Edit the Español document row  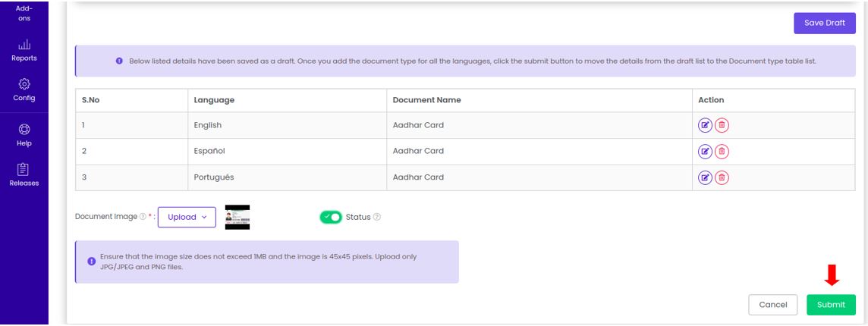tap(705, 151)
